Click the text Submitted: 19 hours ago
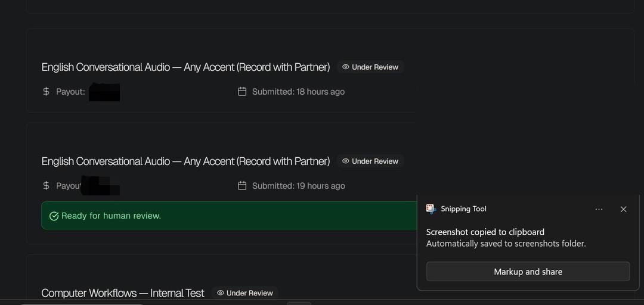The width and height of the screenshot is (644, 305). [x=299, y=186]
